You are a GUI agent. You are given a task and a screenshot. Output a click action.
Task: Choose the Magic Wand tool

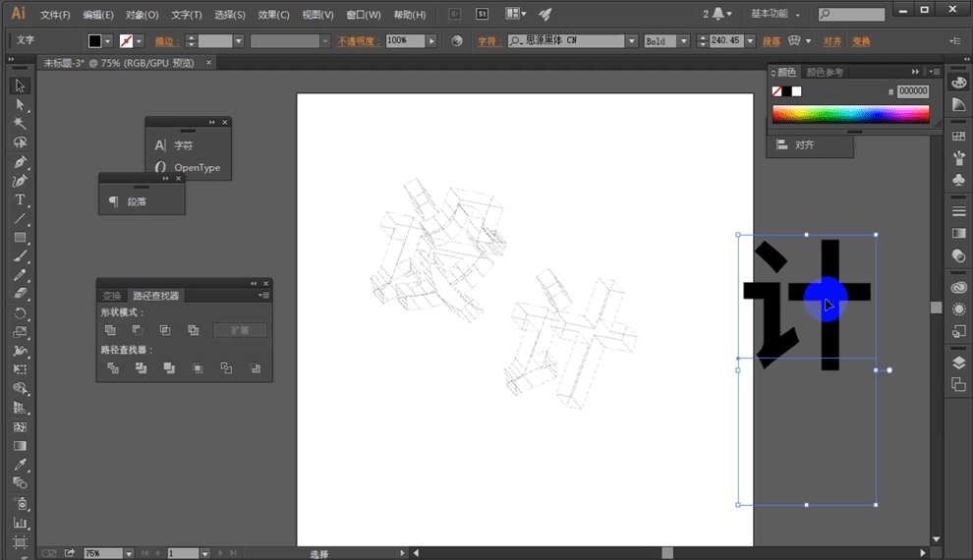coord(20,124)
